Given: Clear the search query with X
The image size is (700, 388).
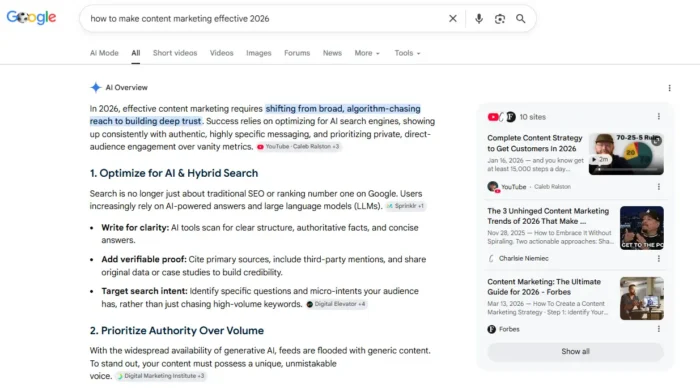Looking at the screenshot, I should tap(453, 18).
